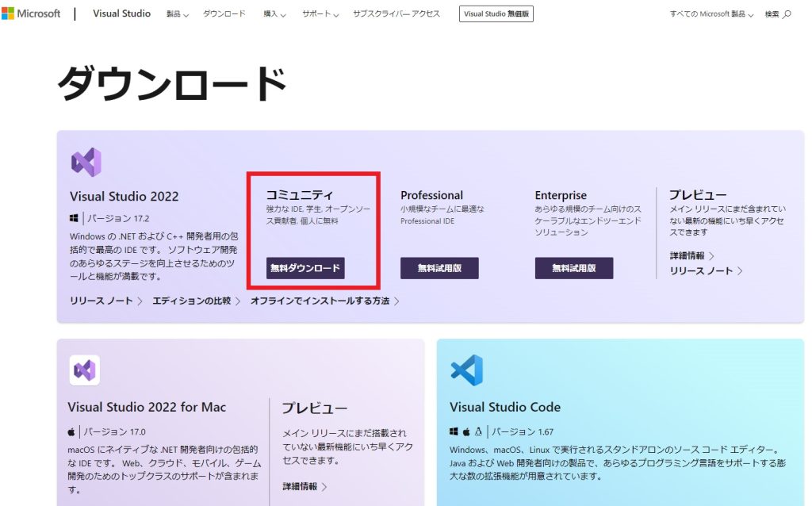Expand the 購入 dropdown menu
The width and height of the screenshot is (812, 506).
[274, 14]
